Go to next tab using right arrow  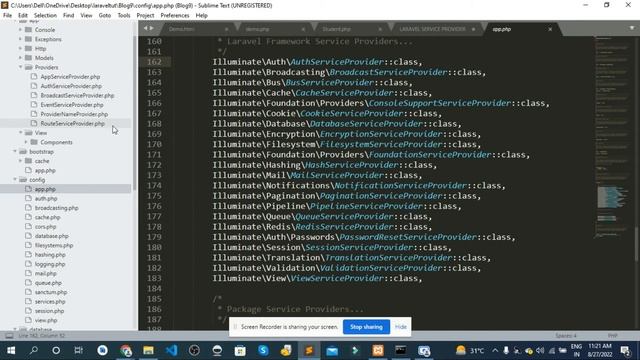click(152, 28)
